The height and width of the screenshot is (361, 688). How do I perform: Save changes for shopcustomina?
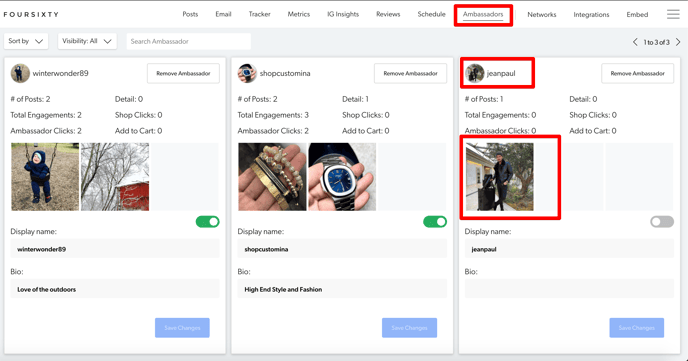409,328
